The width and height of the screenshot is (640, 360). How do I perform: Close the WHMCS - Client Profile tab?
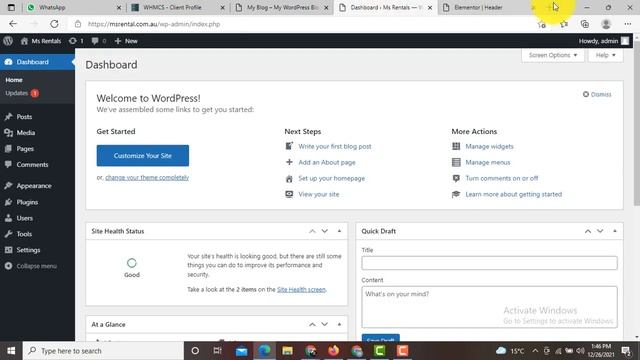[222, 7]
